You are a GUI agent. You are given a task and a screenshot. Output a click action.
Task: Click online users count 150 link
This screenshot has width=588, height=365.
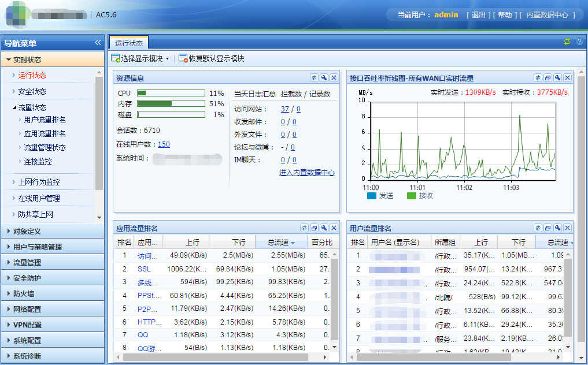(164, 144)
